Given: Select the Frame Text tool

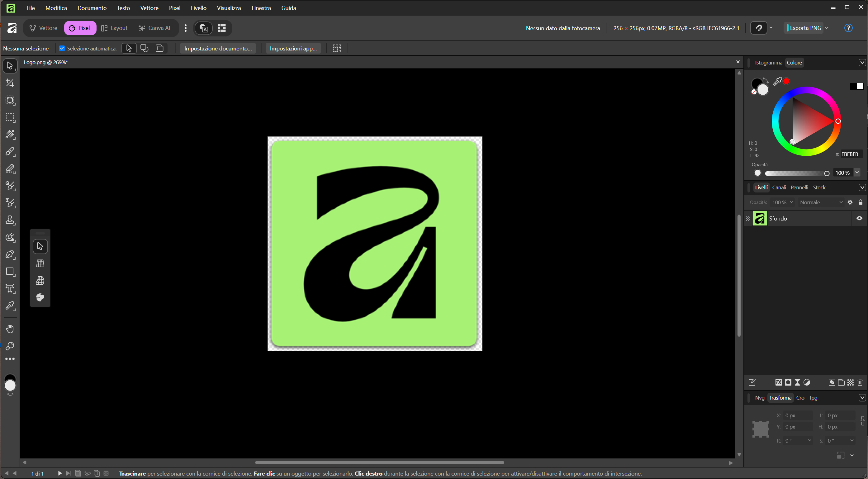Looking at the screenshot, I should coord(10,289).
